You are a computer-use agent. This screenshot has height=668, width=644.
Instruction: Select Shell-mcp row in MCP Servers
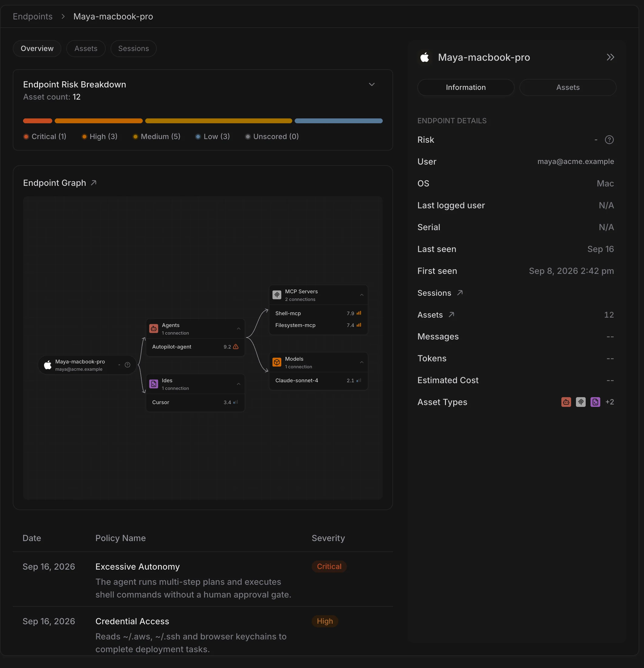(318, 314)
